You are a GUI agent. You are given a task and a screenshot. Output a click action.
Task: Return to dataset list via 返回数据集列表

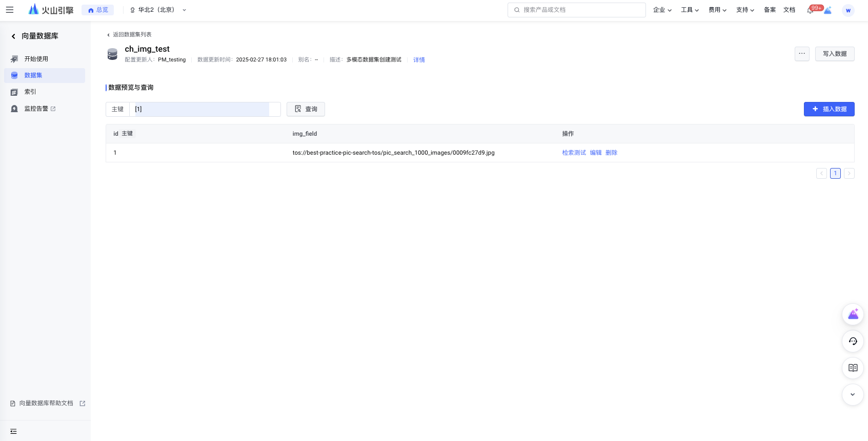click(129, 35)
